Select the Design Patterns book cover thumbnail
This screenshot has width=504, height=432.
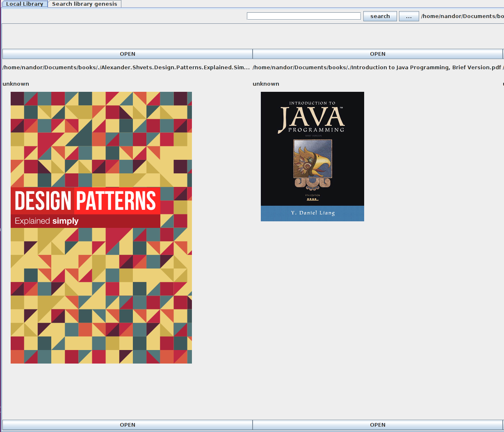(x=101, y=227)
